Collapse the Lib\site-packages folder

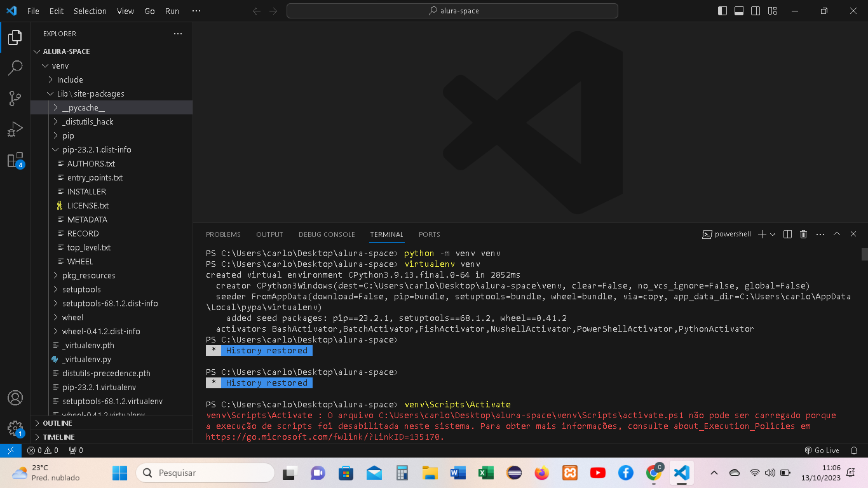click(x=111, y=93)
